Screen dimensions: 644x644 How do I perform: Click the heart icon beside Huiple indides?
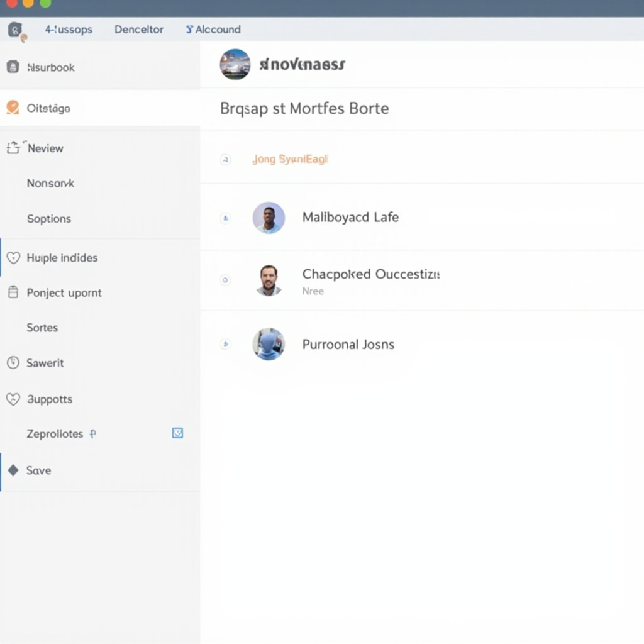[13, 257]
